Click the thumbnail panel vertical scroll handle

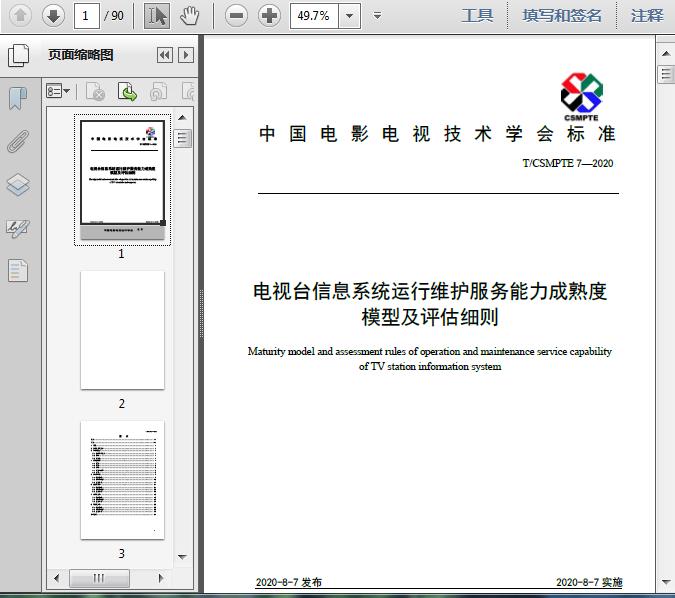pos(183,138)
